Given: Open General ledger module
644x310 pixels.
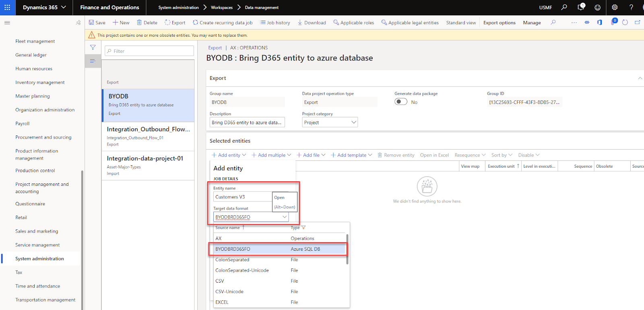Looking at the screenshot, I should (x=31, y=55).
